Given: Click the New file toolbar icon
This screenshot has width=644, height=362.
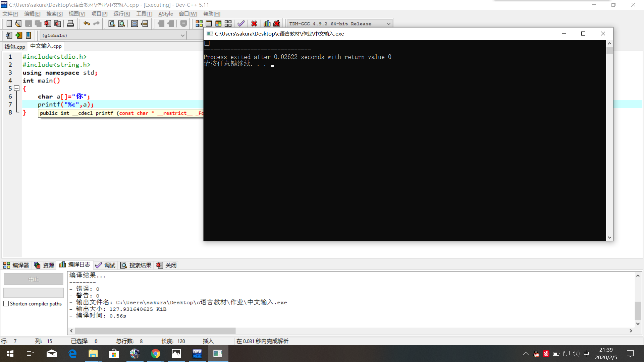Looking at the screenshot, I should point(9,23).
